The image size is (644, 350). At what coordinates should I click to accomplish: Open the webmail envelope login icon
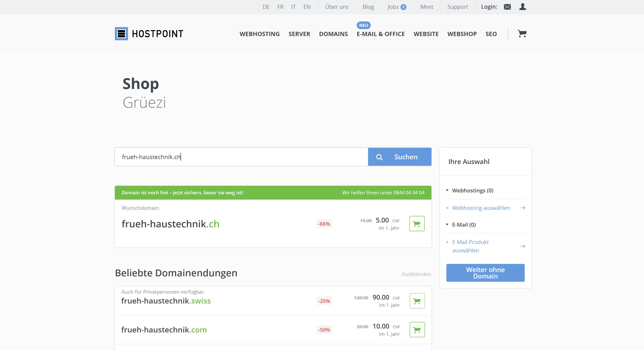pyautogui.click(x=507, y=7)
